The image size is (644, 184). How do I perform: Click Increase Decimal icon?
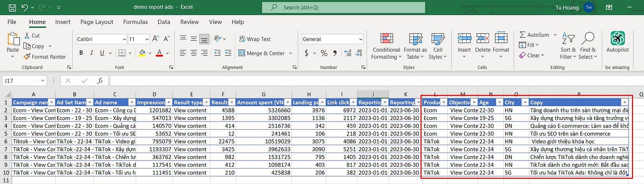347,53
